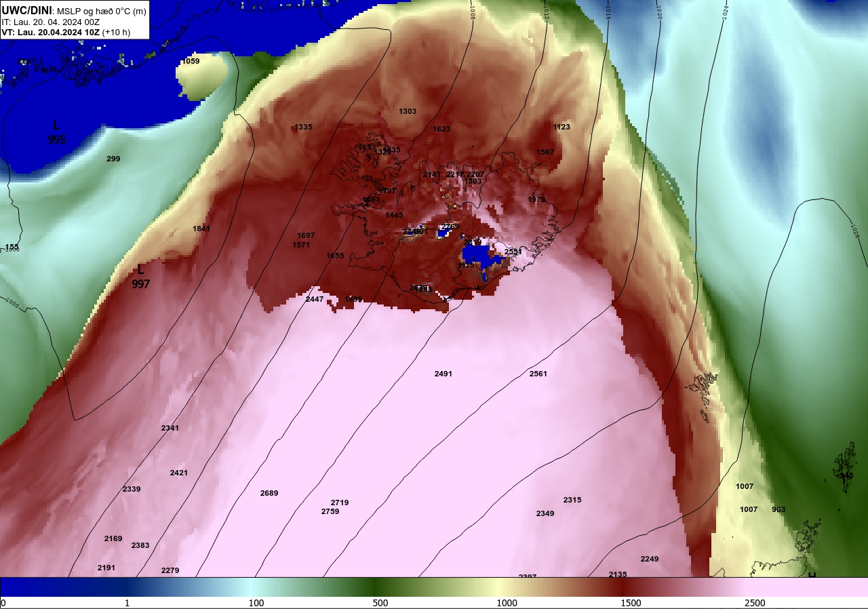Click the 2491 height value
This screenshot has width=868, height=609.
pyautogui.click(x=443, y=374)
